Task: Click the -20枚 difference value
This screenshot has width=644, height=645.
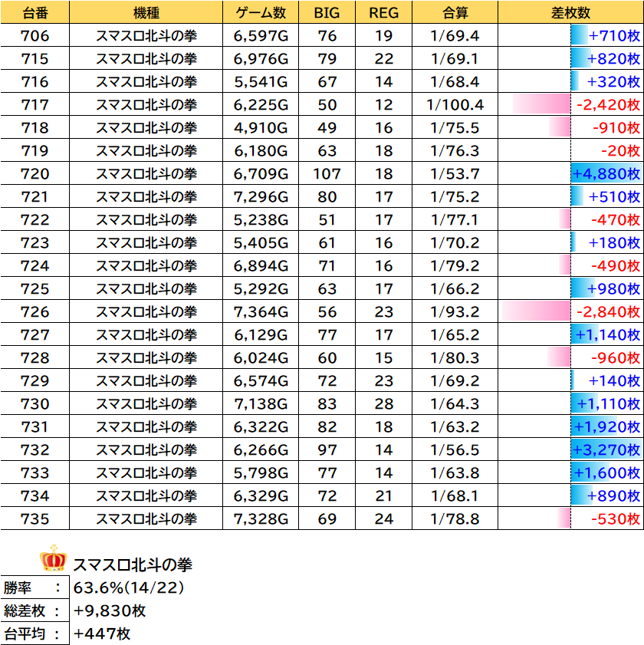Action: (620, 150)
